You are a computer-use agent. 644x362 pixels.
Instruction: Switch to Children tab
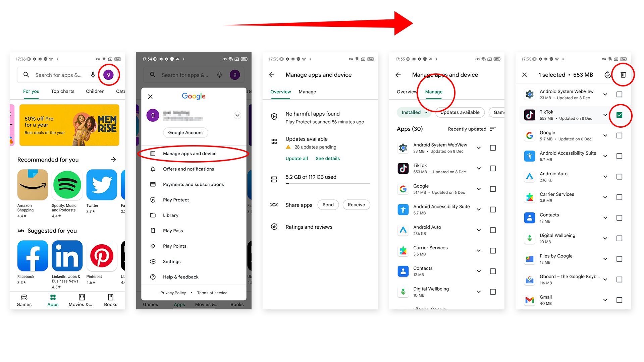[95, 91]
